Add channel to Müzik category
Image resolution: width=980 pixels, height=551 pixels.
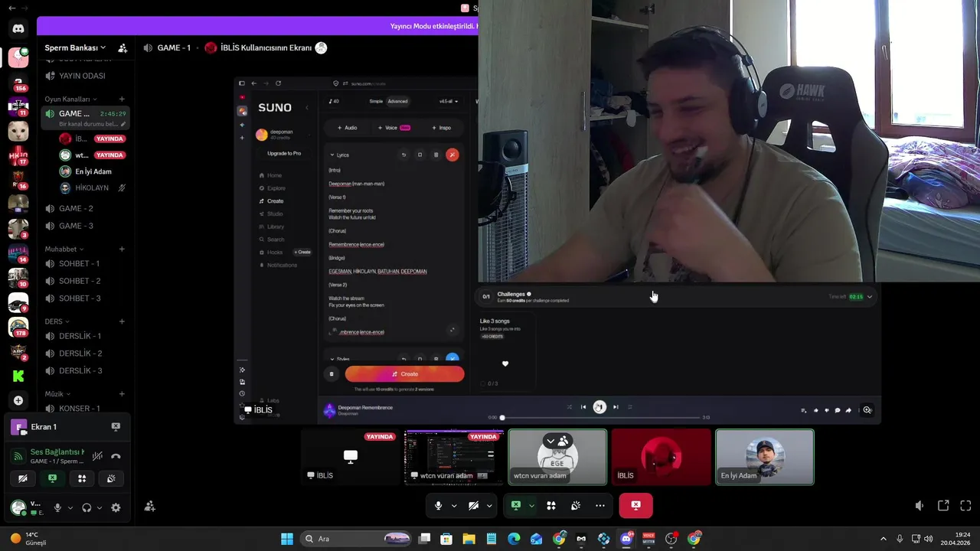tap(122, 394)
